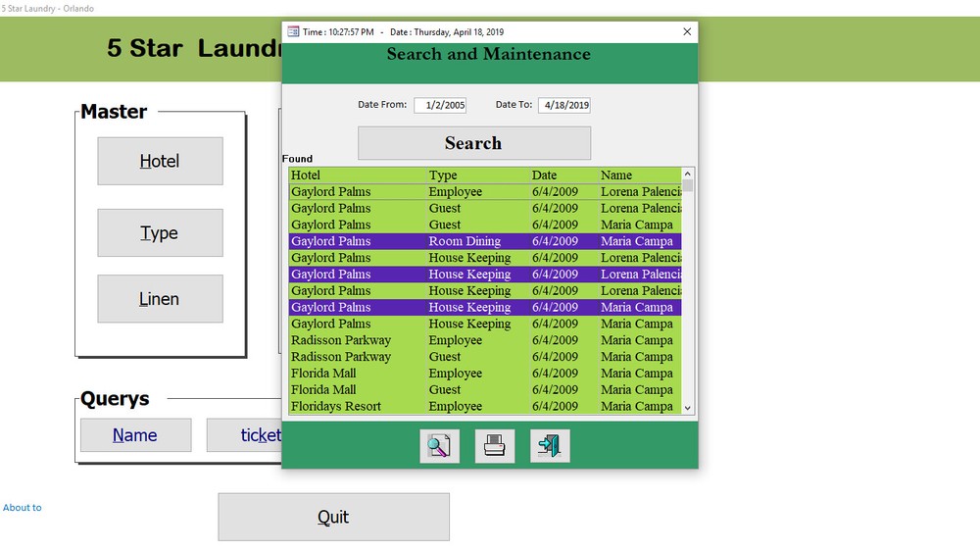Image resolution: width=980 pixels, height=551 pixels.
Task: Click the Type column header
Action: [x=478, y=175]
